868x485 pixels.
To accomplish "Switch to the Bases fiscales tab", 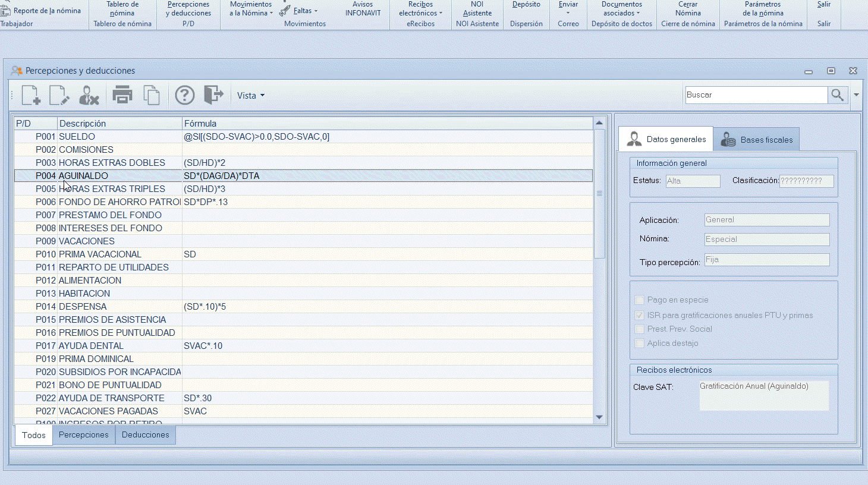I will click(x=756, y=140).
